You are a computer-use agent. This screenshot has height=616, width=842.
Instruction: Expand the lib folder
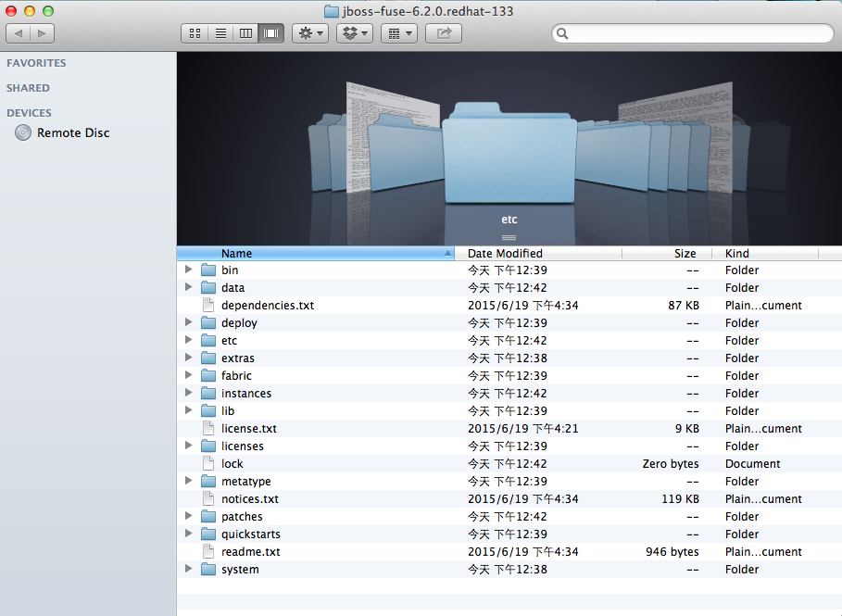point(188,409)
